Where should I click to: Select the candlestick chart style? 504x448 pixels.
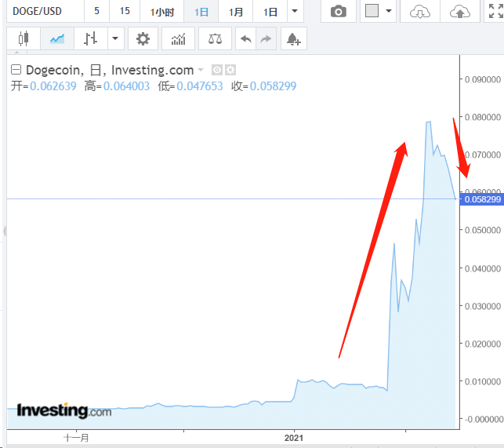tap(23, 38)
